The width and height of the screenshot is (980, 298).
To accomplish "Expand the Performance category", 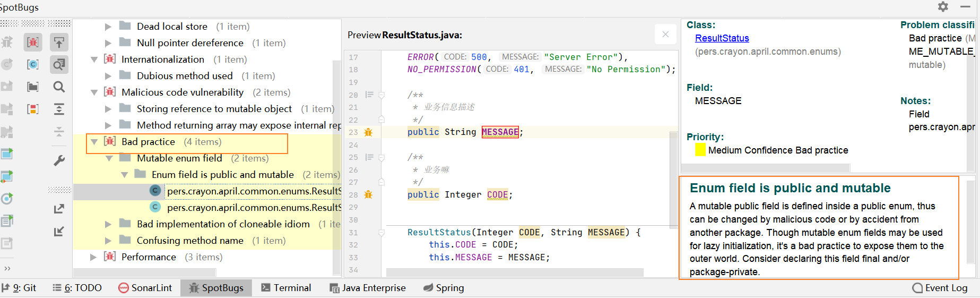I will click(93, 257).
